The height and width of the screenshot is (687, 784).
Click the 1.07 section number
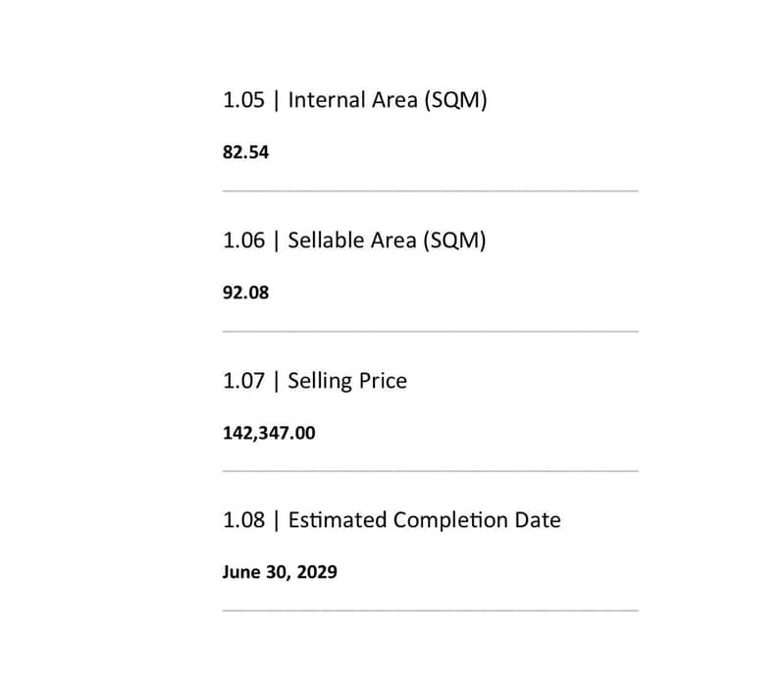coord(243,381)
